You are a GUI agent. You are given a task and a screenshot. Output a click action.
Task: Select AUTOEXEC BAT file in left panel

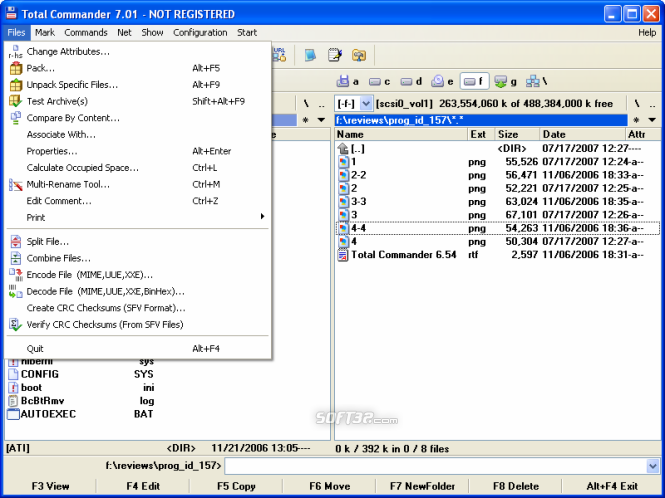click(x=81, y=414)
